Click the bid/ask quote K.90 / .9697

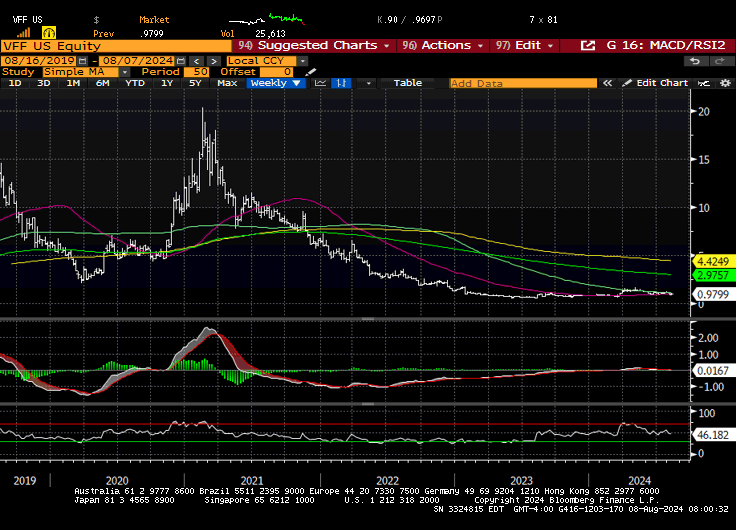coord(409,20)
